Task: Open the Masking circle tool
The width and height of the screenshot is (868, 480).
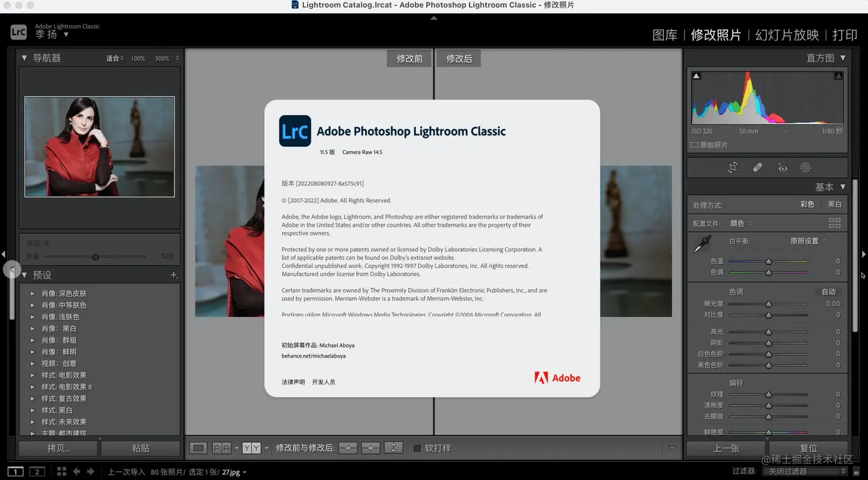Action: pyautogui.click(x=805, y=168)
